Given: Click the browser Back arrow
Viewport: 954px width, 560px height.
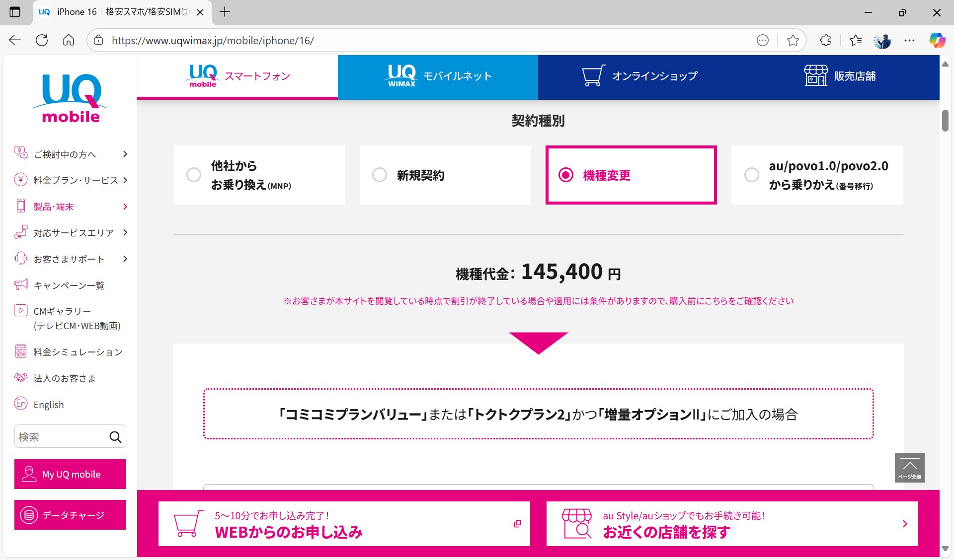Looking at the screenshot, I should tap(15, 40).
